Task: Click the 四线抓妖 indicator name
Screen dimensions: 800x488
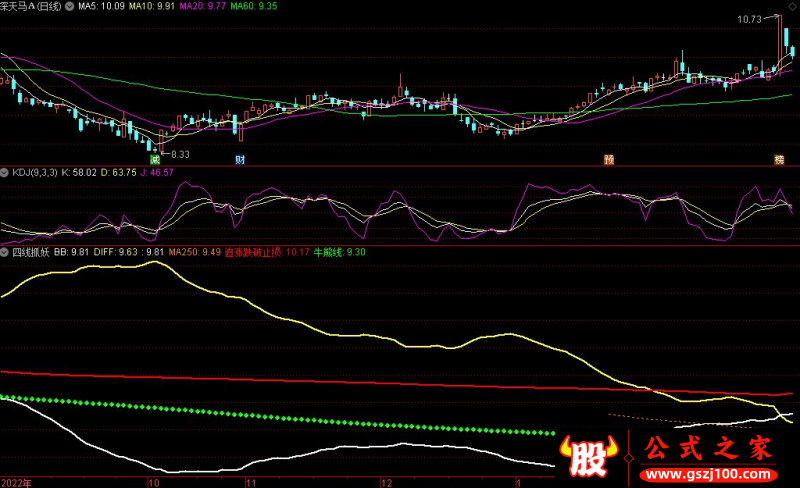Action: click(29, 252)
